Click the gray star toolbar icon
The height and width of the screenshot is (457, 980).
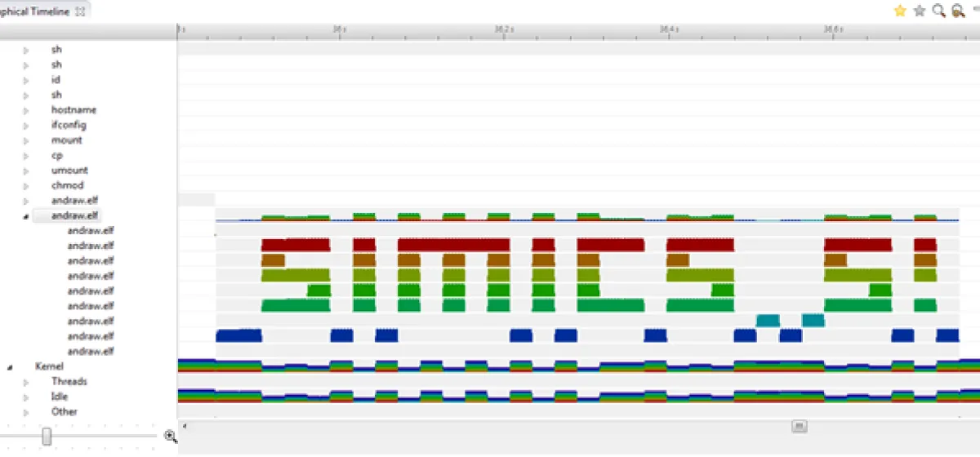(x=920, y=11)
